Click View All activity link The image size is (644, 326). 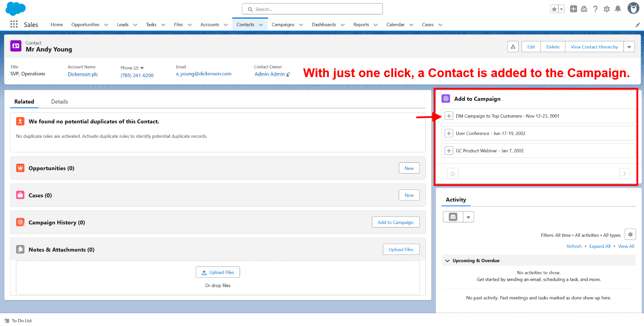point(626,246)
